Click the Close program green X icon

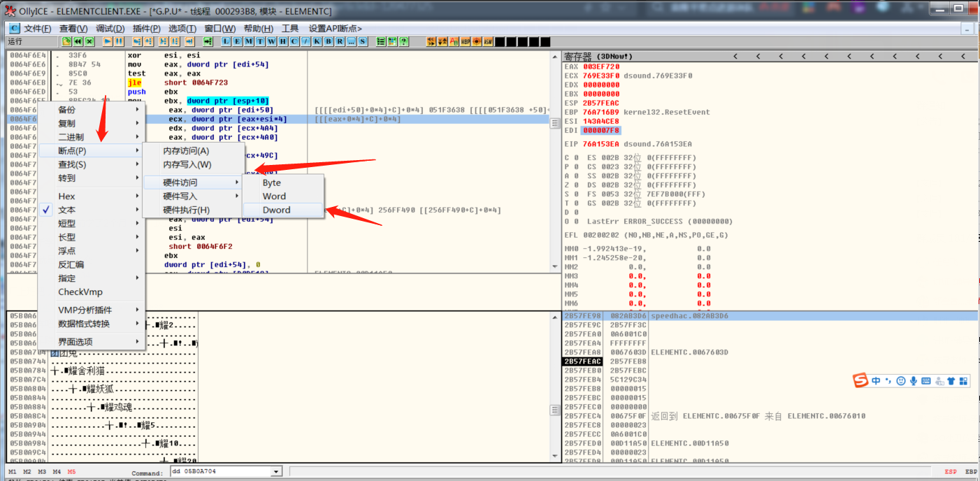point(89,41)
